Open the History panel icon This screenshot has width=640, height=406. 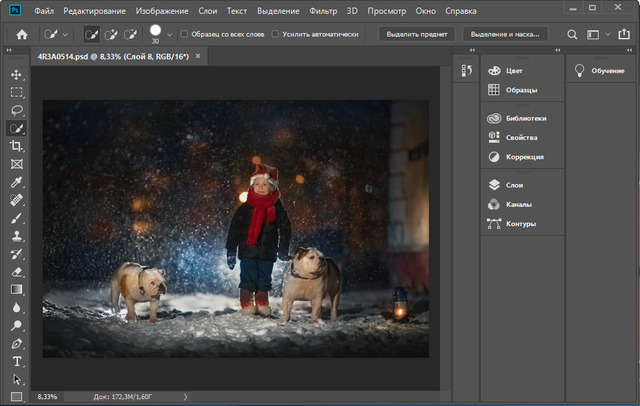pyautogui.click(x=465, y=70)
